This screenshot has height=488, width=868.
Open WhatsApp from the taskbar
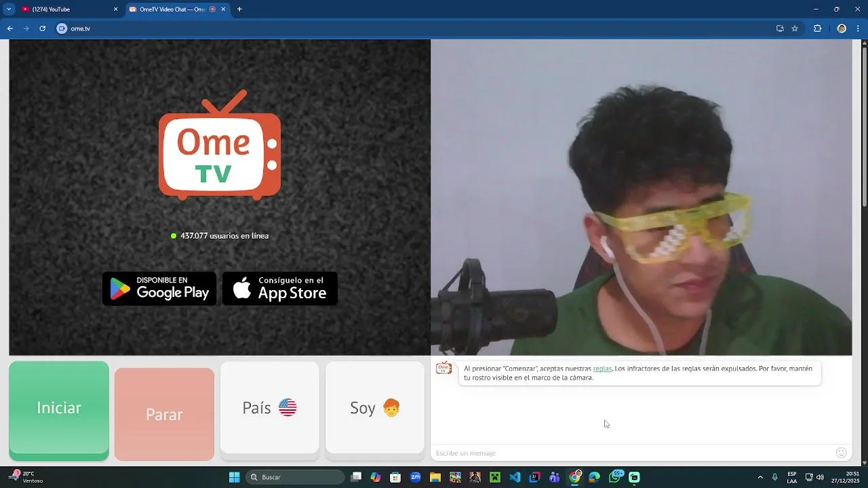coord(616,476)
